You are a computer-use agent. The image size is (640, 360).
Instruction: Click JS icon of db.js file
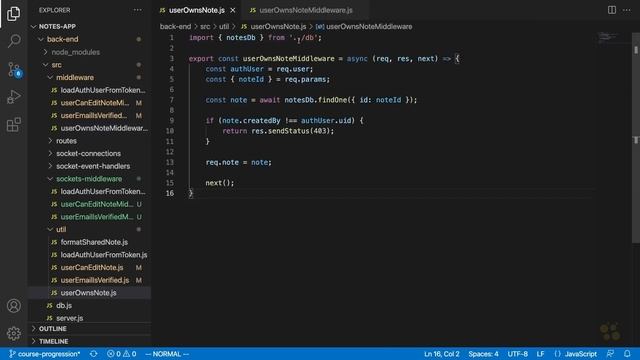(49, 305)
